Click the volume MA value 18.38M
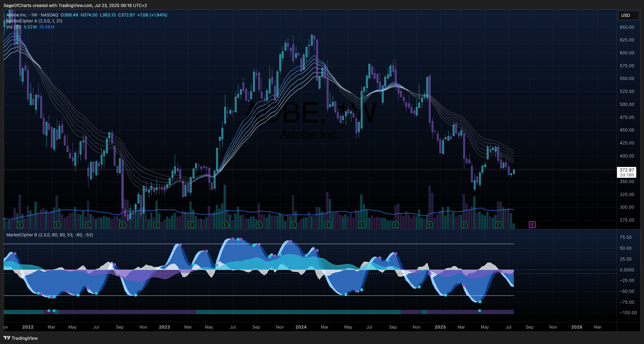Viewport: 644px width, 344px height. click(x=47, y=27)
